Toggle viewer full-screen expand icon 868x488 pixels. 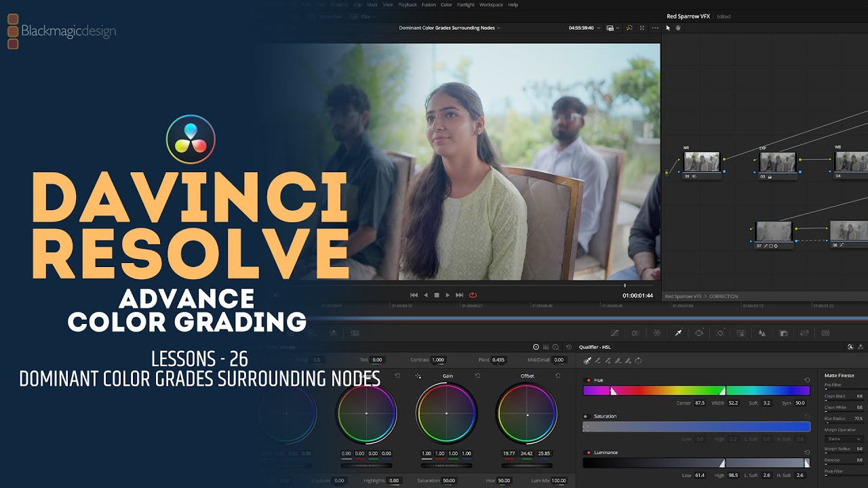(642, 28)
